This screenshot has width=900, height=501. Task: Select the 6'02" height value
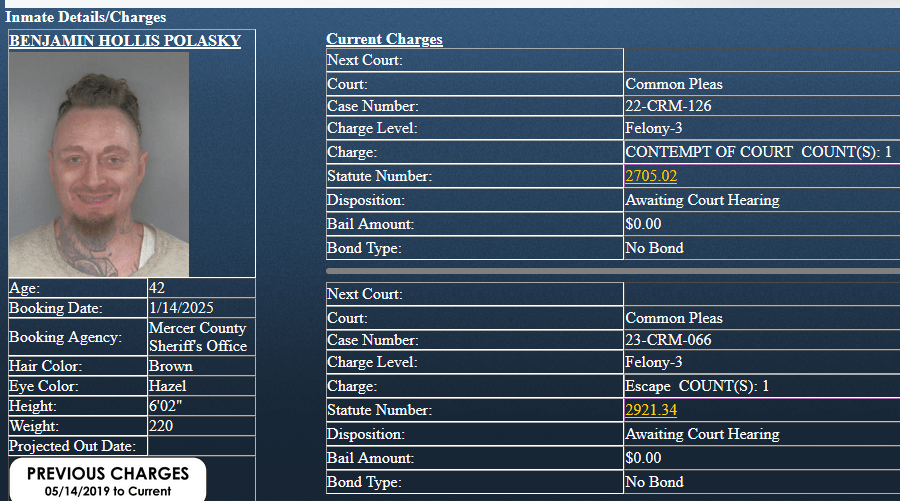click(x=167, y=407)
